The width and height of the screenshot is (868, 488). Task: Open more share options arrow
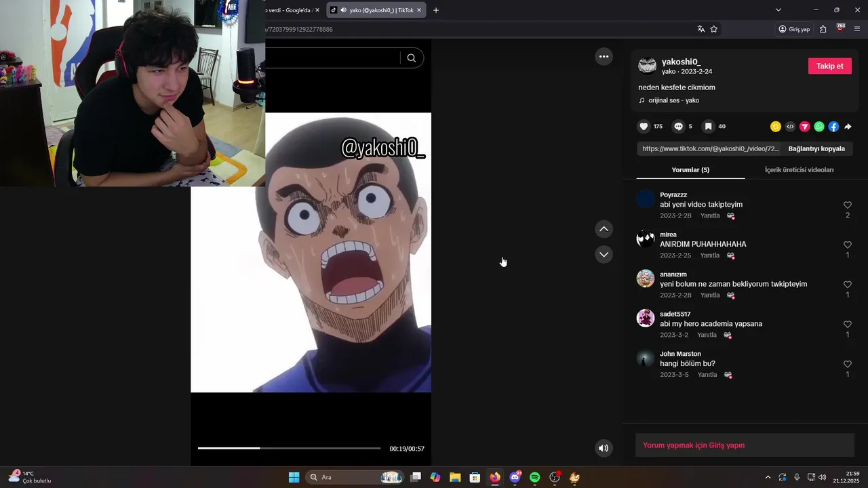pos(848,127)
